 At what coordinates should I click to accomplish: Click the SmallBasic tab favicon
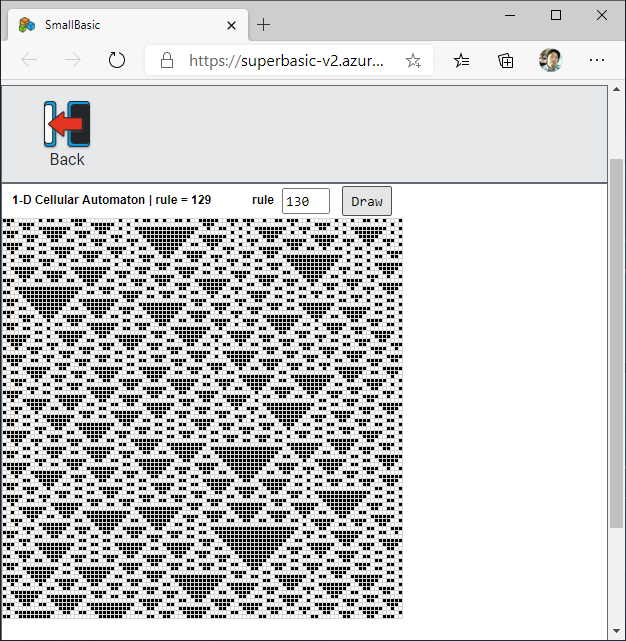point(27,25)
